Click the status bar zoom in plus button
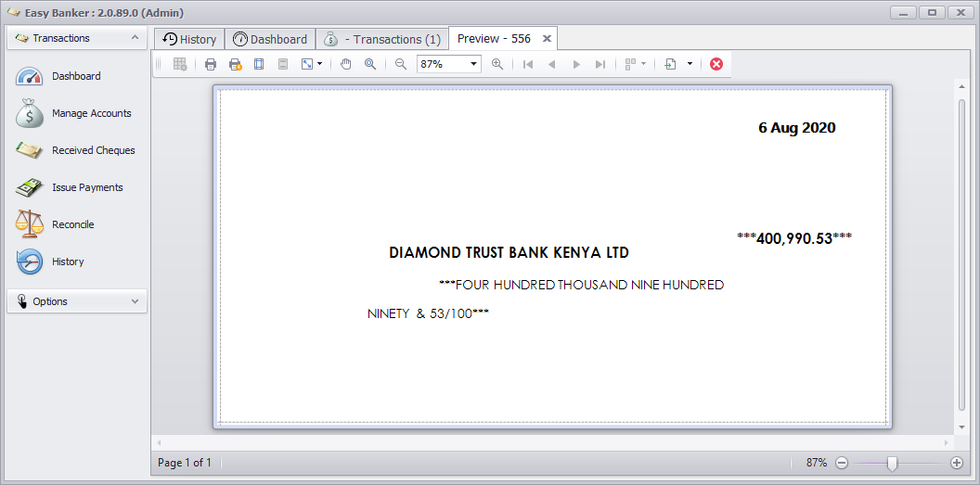The image size is (980, 485). point(956,463)
